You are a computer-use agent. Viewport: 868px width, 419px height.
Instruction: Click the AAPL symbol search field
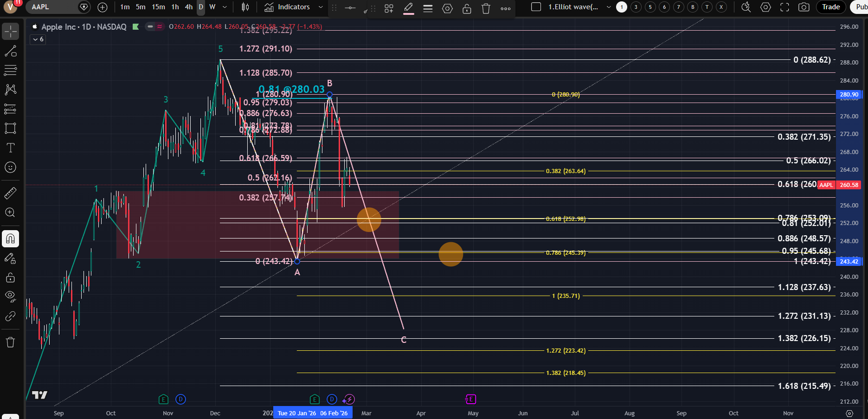51,7
